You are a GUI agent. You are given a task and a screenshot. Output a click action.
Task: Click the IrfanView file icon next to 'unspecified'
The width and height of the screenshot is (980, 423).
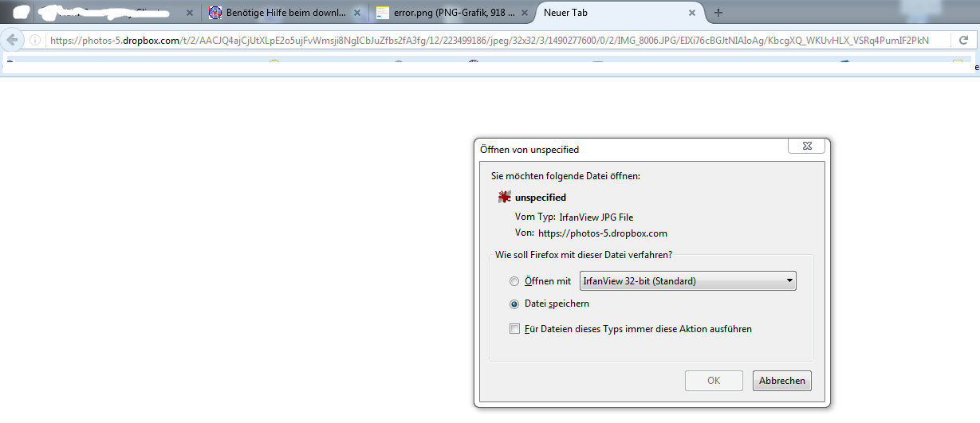click(x=504, y=198)
